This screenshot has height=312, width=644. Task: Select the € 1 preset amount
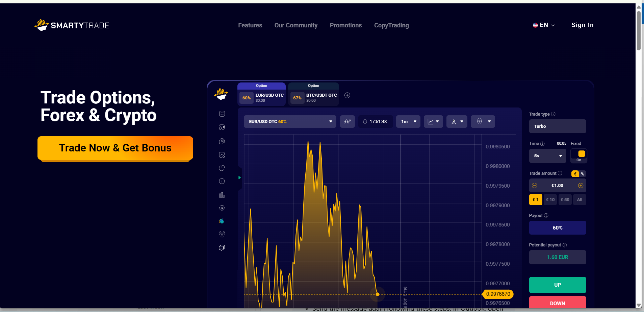[536, 199]
